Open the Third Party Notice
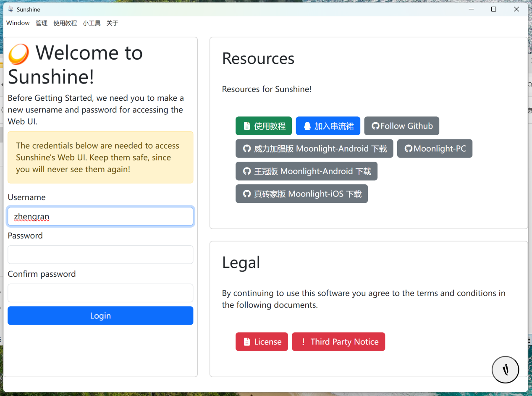 338,342
